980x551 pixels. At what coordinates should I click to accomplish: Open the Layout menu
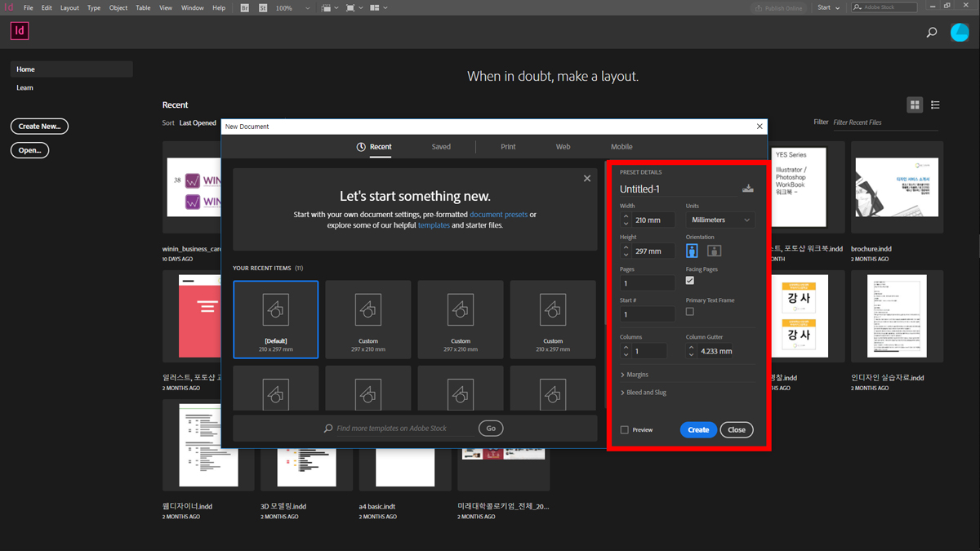69,7
